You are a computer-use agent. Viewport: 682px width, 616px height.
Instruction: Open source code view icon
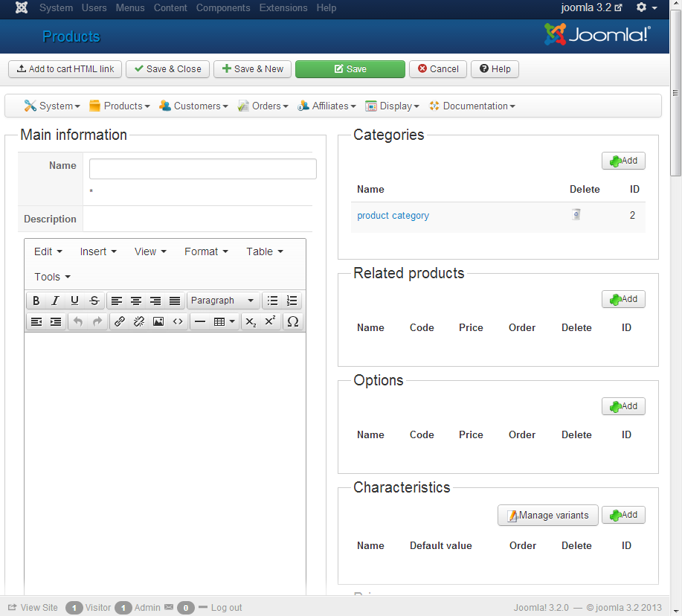(x=178, y=321)
